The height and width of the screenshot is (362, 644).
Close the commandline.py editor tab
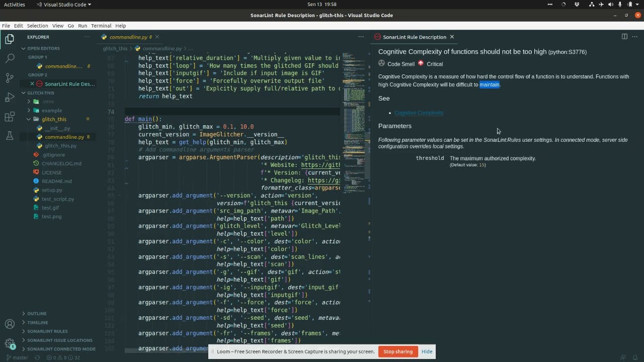(x=157, y=37)
